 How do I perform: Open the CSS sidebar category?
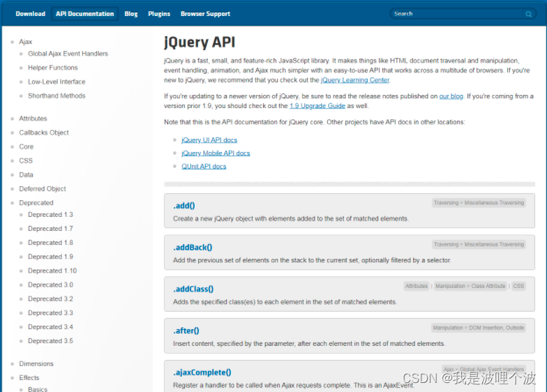click(x=26, y=160)
